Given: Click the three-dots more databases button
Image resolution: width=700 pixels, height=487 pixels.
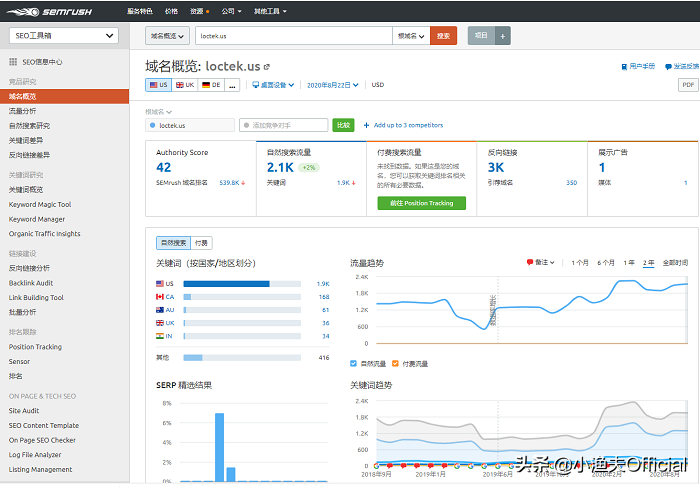Looking at the screenshot, I should tap(232, 85).
